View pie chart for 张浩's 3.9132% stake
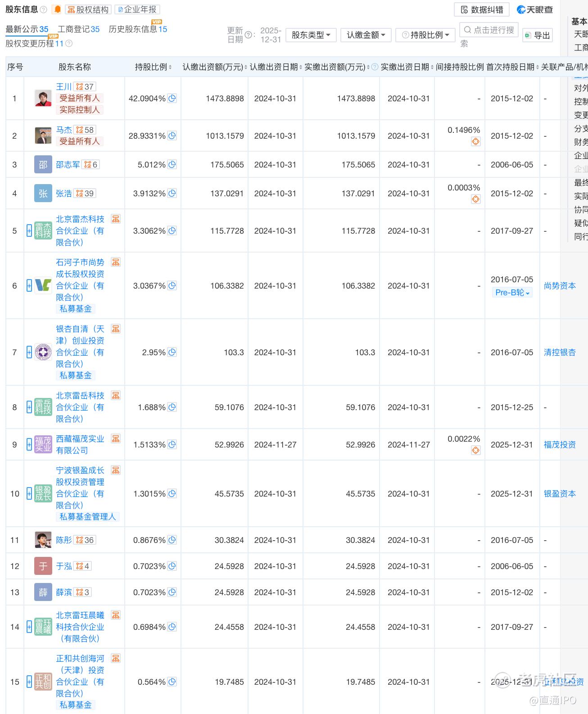This screenshot has height=714, width=588. [x=172, y=194]
